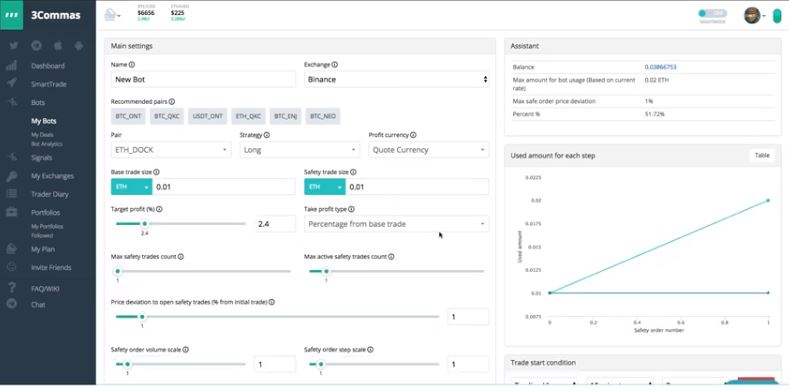Viewport: 789px width, 390px height.
Task: Click the Max active safety trades count slider
Action: click(x=326, y=271)
